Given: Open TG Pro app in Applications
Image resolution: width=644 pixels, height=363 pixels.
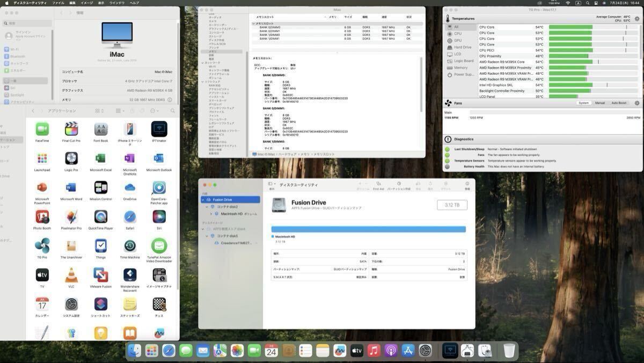Looking at the screenshot, I should [42, 245].
